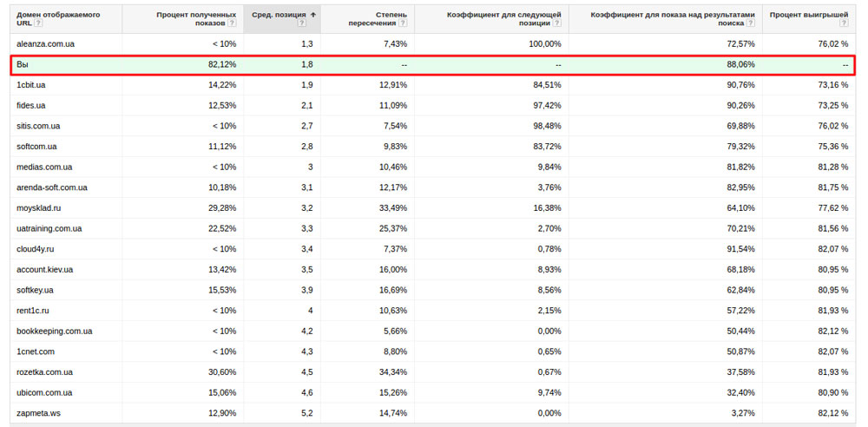Select the aleanza.com.ua domain cell

coord(45,44)
